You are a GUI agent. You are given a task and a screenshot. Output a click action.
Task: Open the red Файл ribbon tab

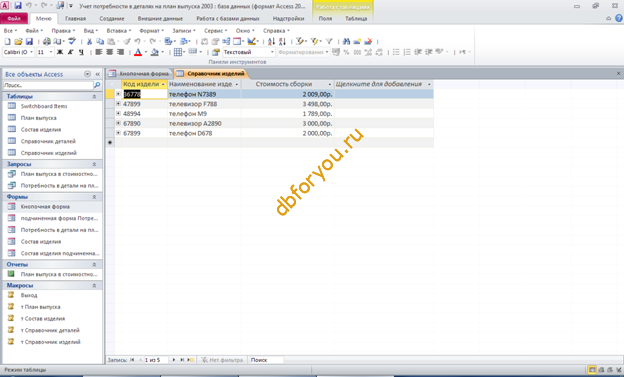click(x=14, y=18)
